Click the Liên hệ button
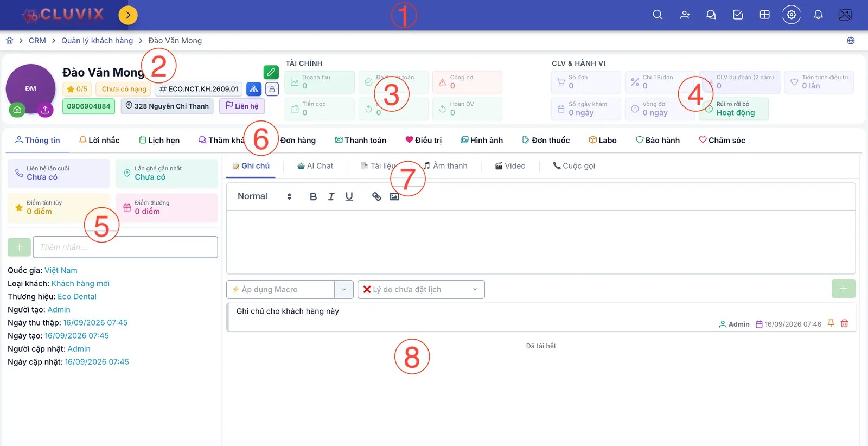The width and height of the screenshot is (868, 446). (242, 106)
